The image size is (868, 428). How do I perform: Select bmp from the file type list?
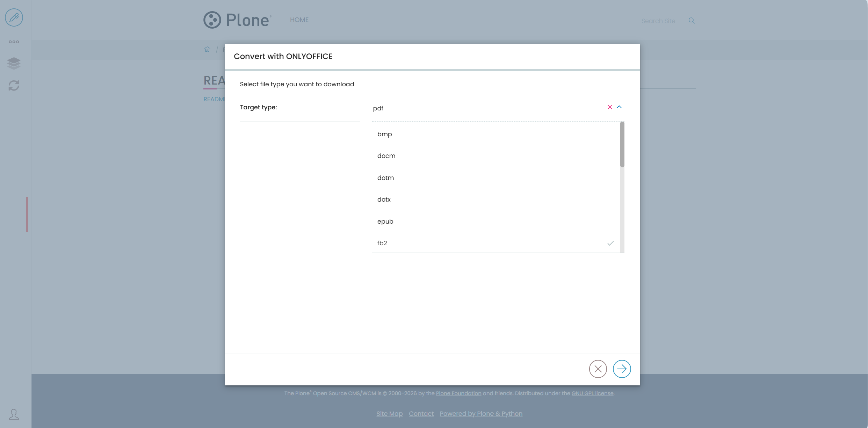click(496, 134)
